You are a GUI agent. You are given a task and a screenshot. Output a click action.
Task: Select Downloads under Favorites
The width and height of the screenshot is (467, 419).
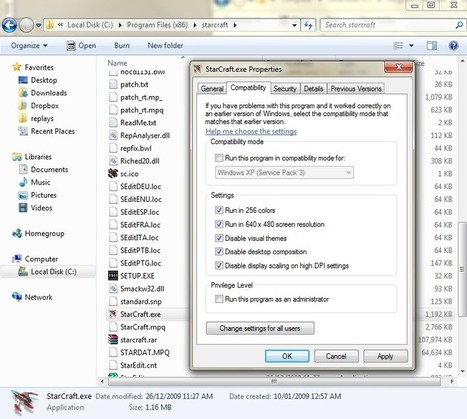tap(49, 93)
